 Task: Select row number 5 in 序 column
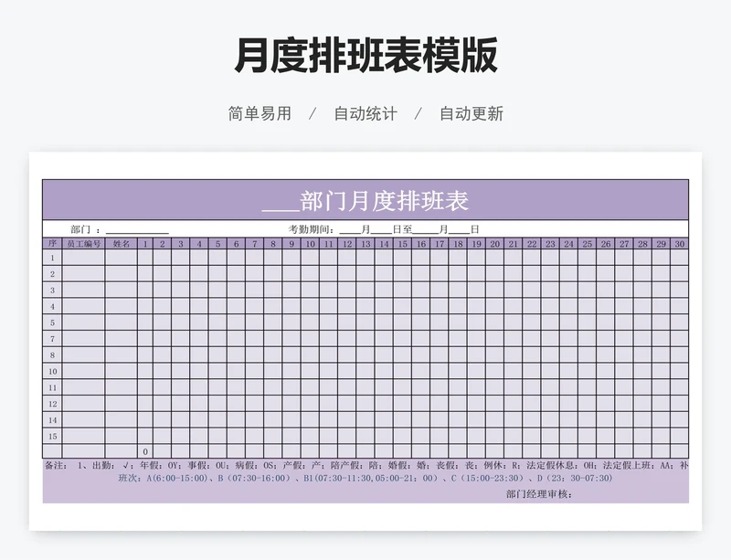[x=52, y=322]
